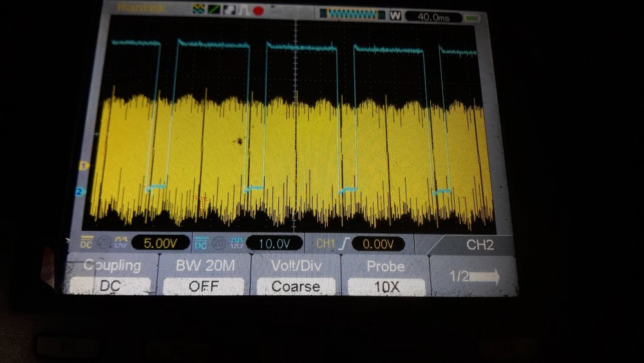Click the green diagonal slope icon

pos(213,10)
